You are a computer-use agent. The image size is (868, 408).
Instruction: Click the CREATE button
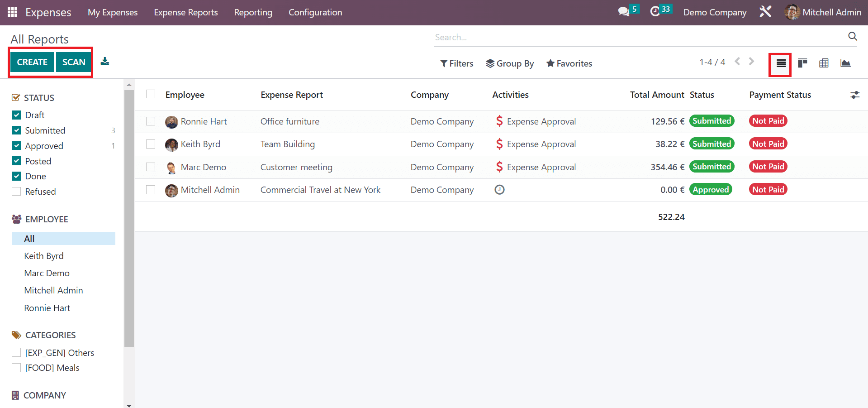[32, 62]
